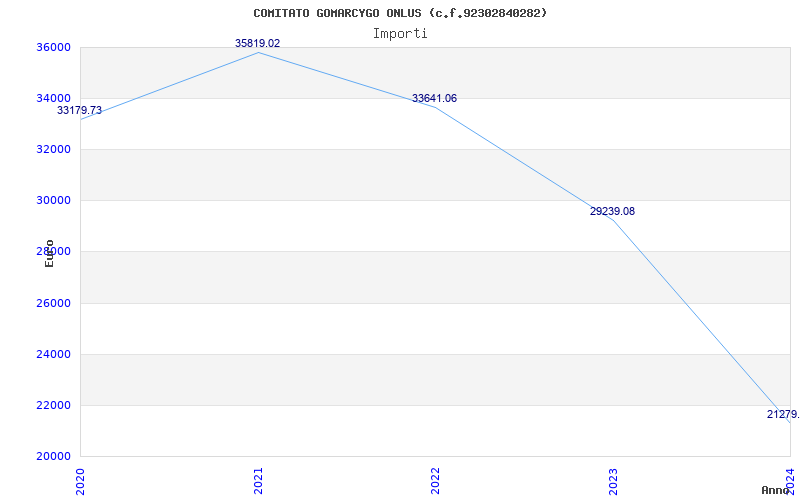The height and width of the screenshot is (500, 800).
Task: Select the 35819.02 data label
Action: tap(258, 43)
